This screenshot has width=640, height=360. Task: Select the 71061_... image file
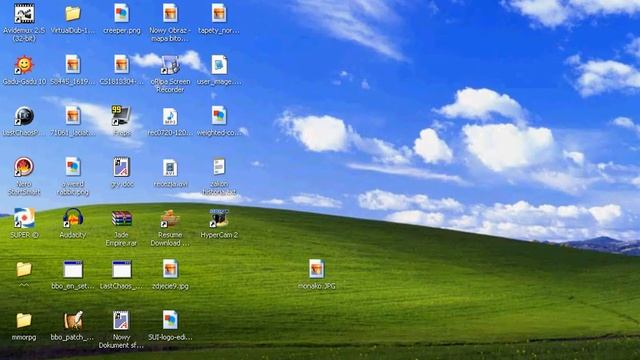[73, 116]
